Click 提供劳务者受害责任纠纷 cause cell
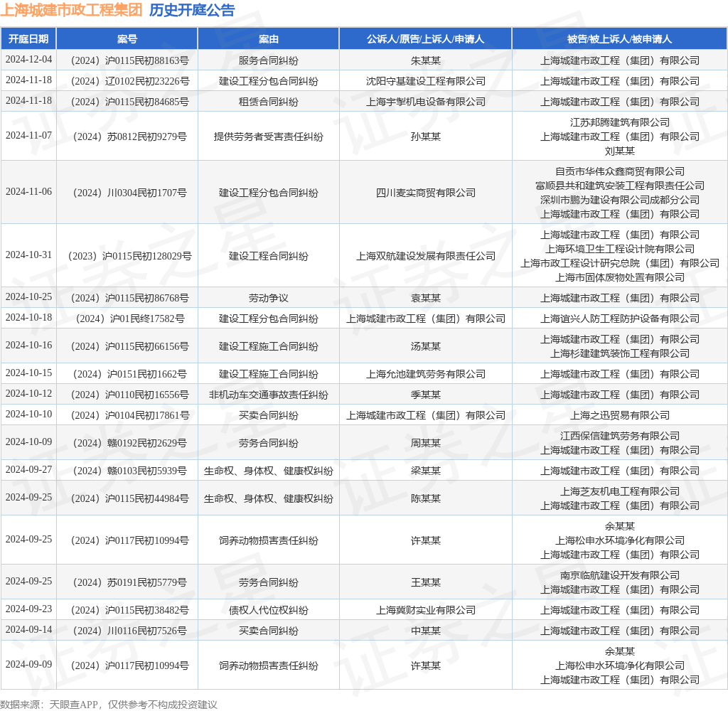The height and width of the screenshot is (711, 728). (268, 137)
